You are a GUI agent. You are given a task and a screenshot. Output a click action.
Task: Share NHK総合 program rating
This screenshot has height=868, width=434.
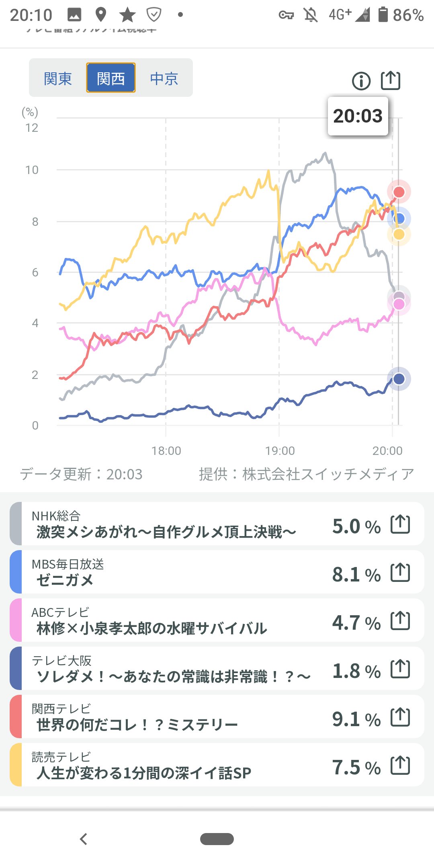point(400,524)
